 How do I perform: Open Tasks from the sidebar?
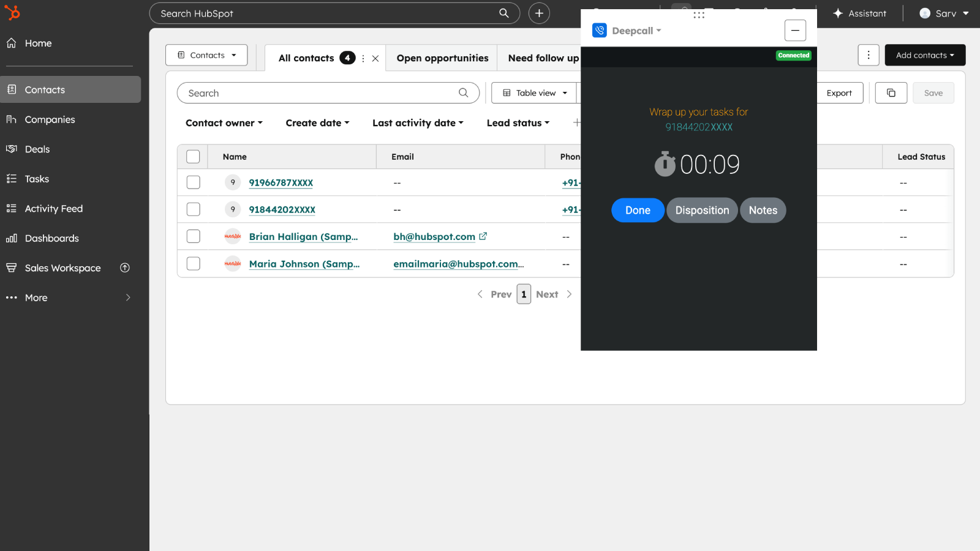(x=37, y=179)
